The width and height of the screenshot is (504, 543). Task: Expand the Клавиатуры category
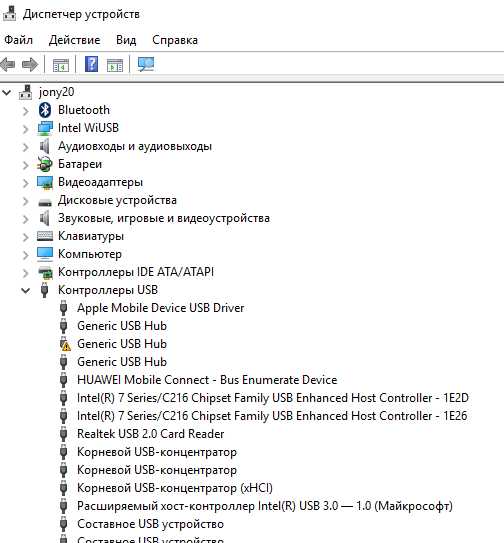[x=25, y=237]
